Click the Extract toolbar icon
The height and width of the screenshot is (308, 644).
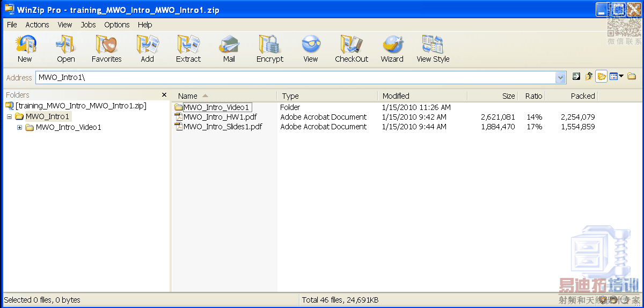(x=188, y=45)
